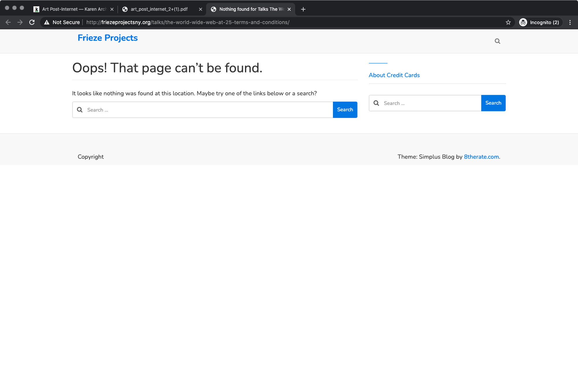Close the art_post_internet PDF tab
578x392 pixels.
201,9
